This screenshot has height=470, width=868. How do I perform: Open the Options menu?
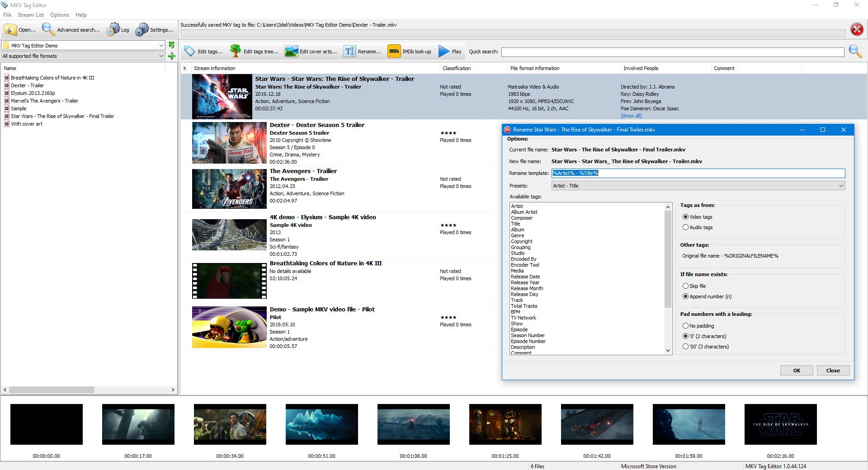(x=60, y=14)
